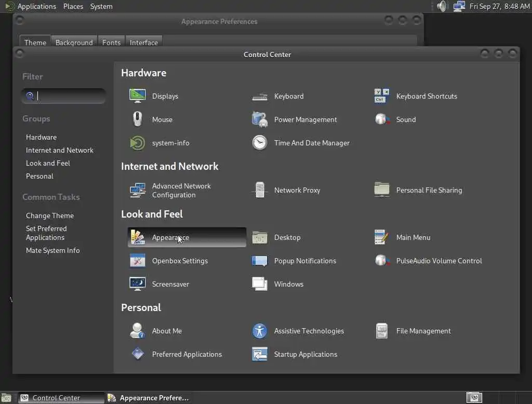Open the Main Menu editor icon

[382, 237]
